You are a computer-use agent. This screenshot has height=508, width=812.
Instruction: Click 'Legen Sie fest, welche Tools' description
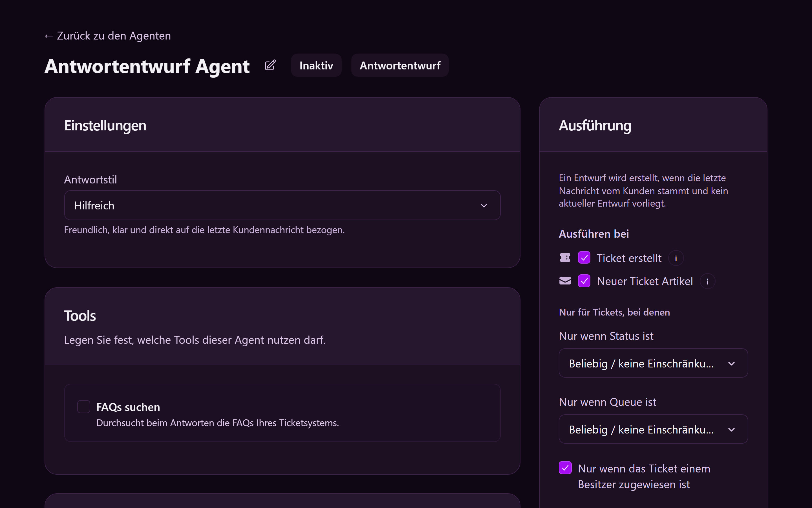click(195, 340)
